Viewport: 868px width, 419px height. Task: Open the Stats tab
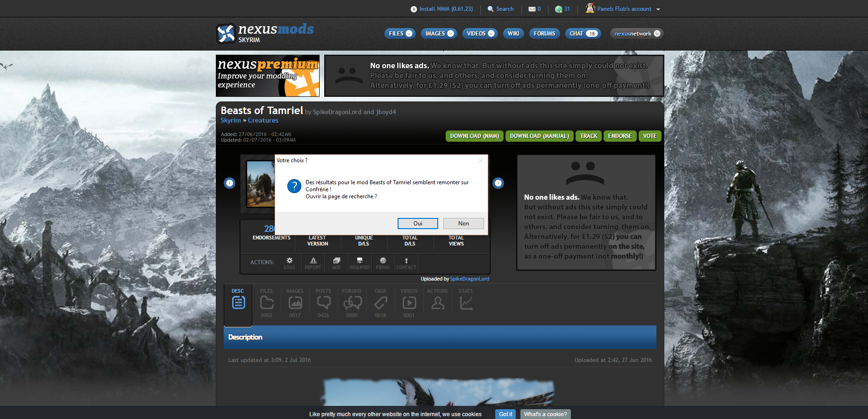pos(466,303)
